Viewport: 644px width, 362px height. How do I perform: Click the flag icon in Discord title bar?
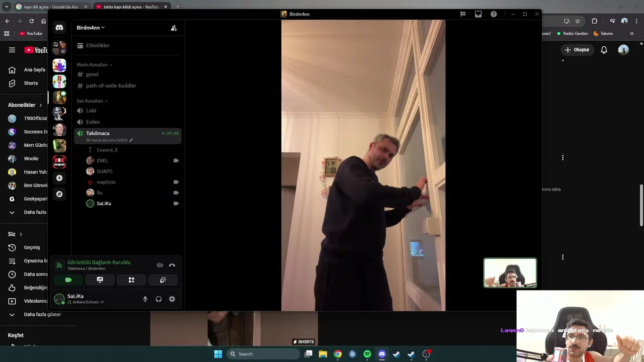[463, 14]
